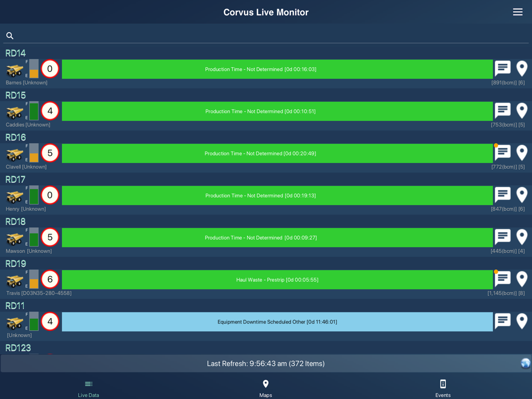This screenshot has width=532, height=399.
Task: Show RD11 location pin
Action: coord(522,321)
